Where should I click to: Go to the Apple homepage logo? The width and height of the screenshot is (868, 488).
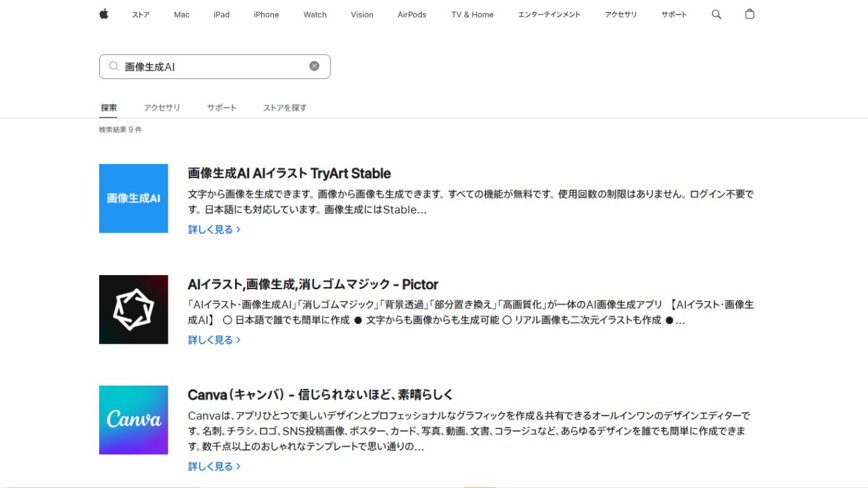(x=104, y=14)
